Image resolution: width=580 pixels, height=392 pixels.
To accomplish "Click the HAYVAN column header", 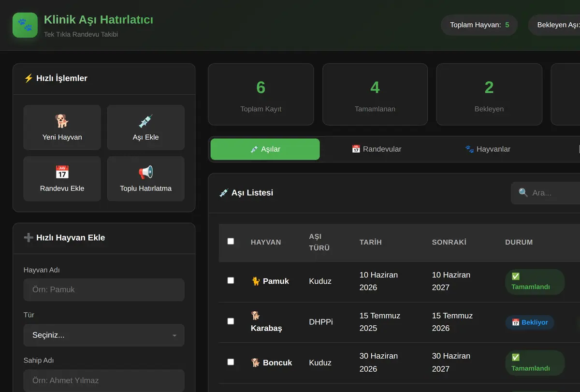I will coord(266,242).
